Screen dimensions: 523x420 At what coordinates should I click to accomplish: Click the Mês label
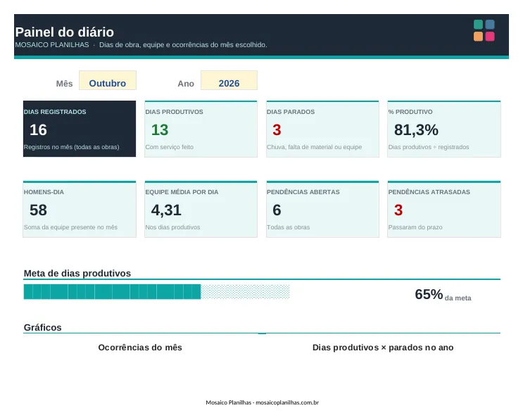click(x=64, y=83)
